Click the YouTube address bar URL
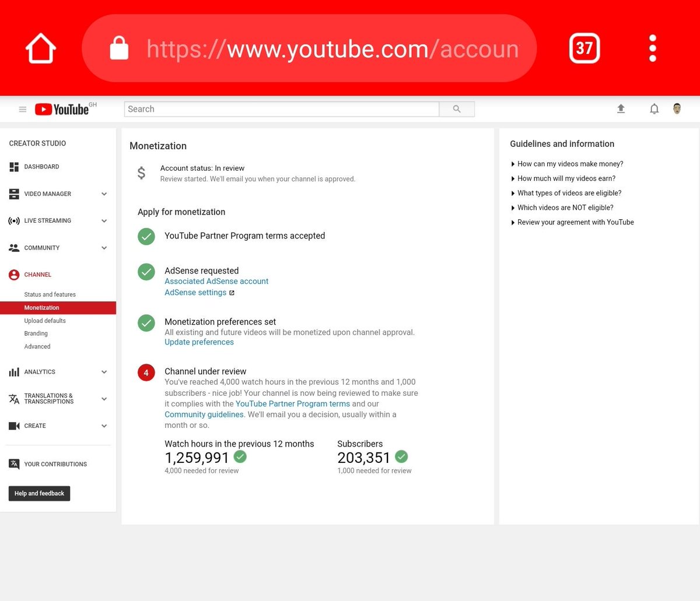 point(332,49)
